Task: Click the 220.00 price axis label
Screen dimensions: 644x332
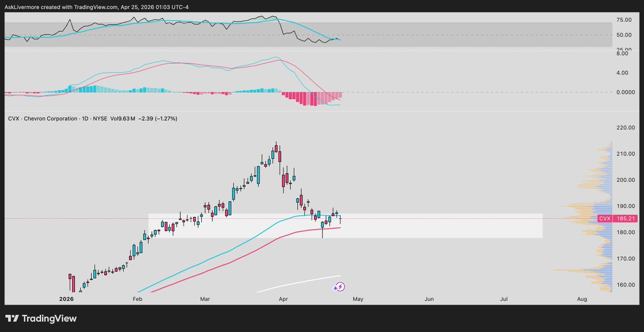Action: point(625,128)
